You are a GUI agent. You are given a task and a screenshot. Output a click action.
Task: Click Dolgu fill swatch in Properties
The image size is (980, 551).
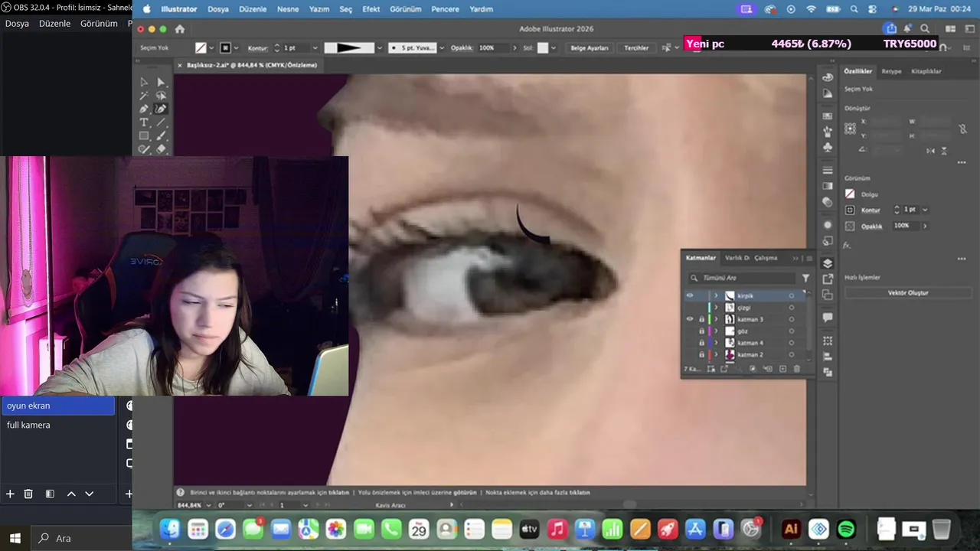[x=850, y=194]
